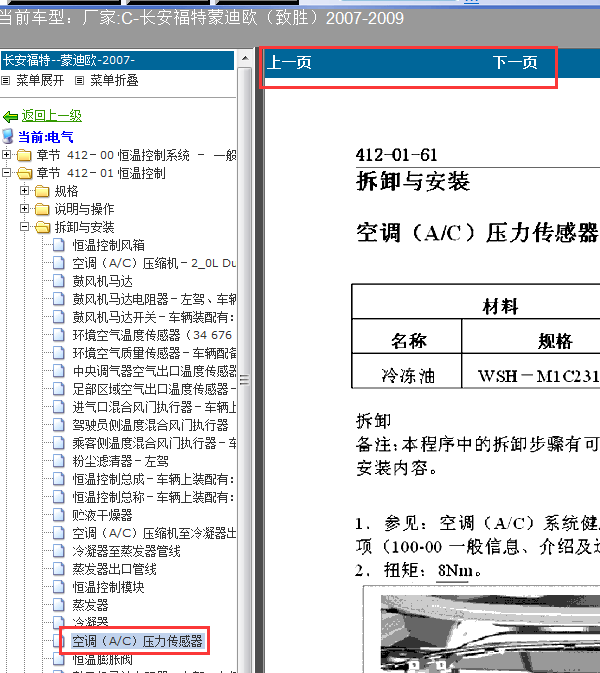Click page icon next to 蒸发器出口管线
The image size is (600, 673).
[58, 569]
